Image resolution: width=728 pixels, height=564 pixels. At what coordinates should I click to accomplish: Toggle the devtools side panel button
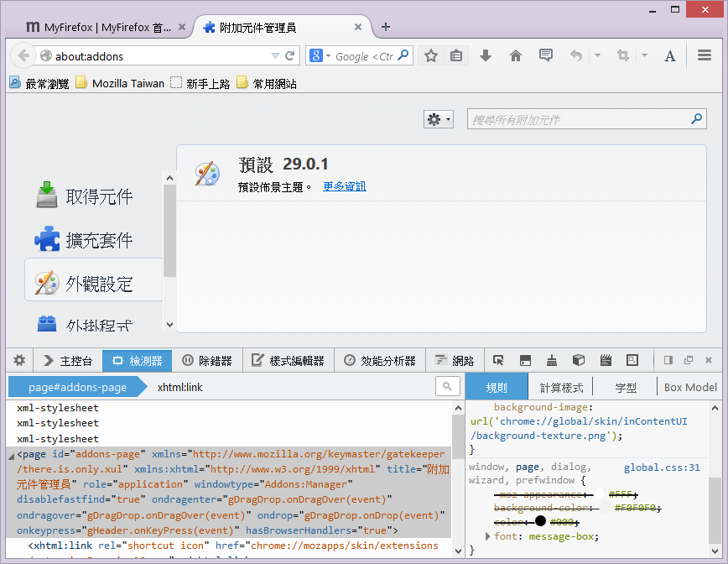click(668, 361)
